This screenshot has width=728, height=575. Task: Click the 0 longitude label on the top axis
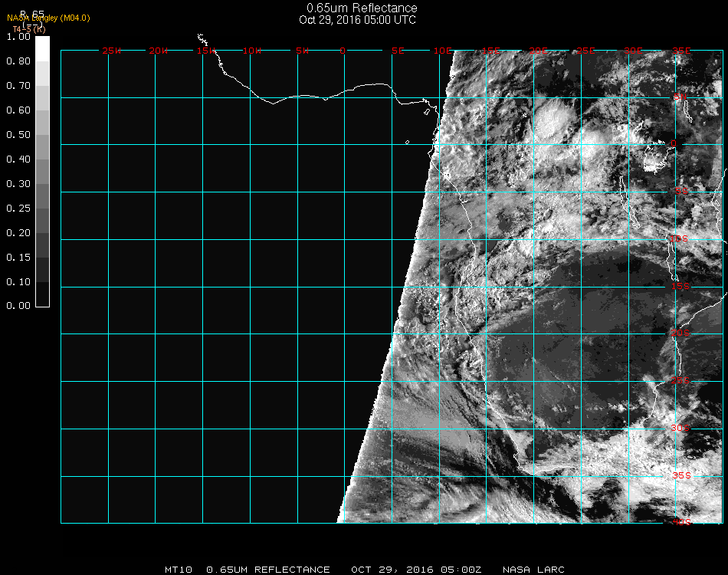tap(343, 51)
